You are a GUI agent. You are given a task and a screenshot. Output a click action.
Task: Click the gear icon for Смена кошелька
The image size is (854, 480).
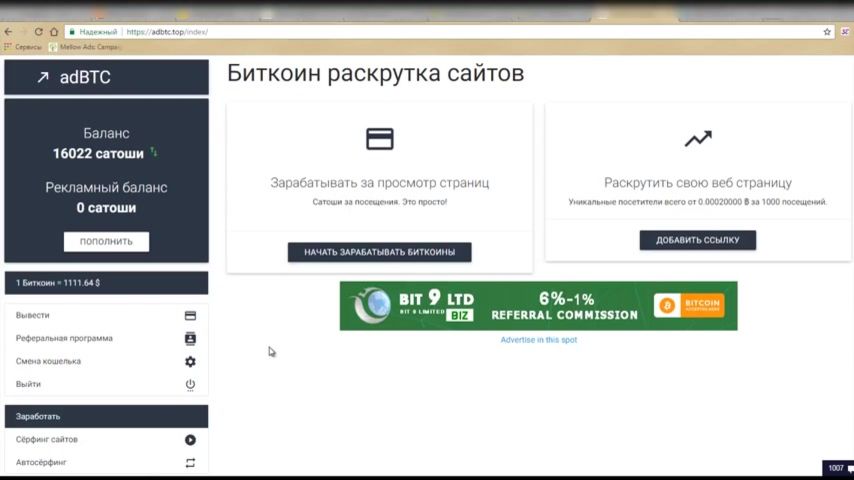coord(190,362)
